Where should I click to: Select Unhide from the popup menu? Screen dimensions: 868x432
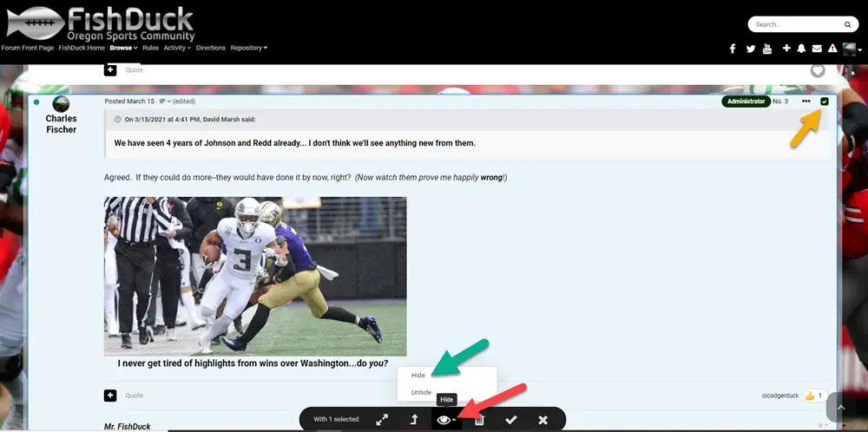[x=421, y=392]
